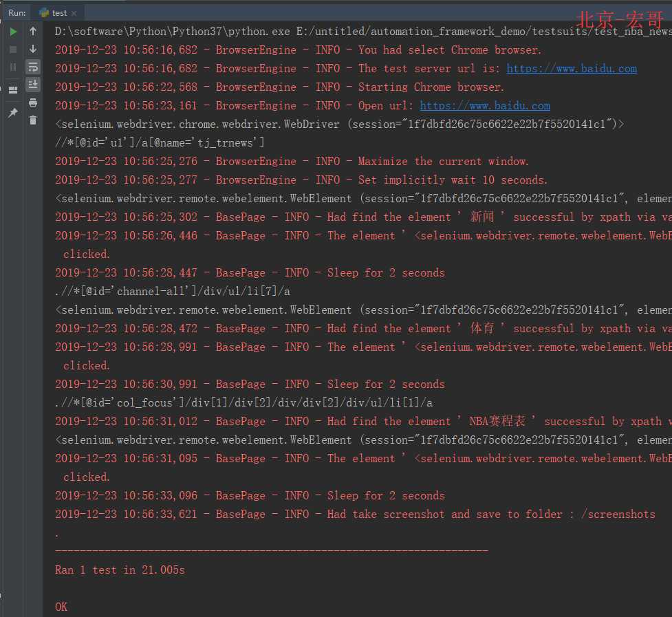Rerun the test with the green play icon

tap(13, 32)
